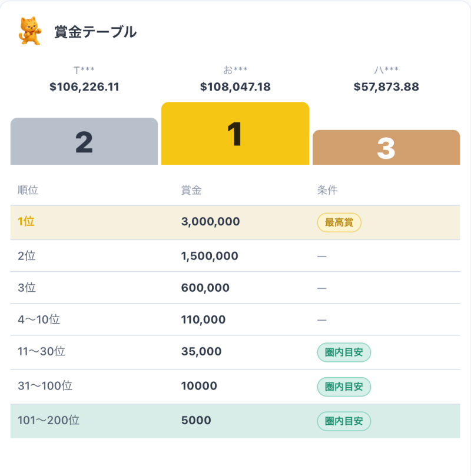Click the 最高賞 badge

click(339, 222)
